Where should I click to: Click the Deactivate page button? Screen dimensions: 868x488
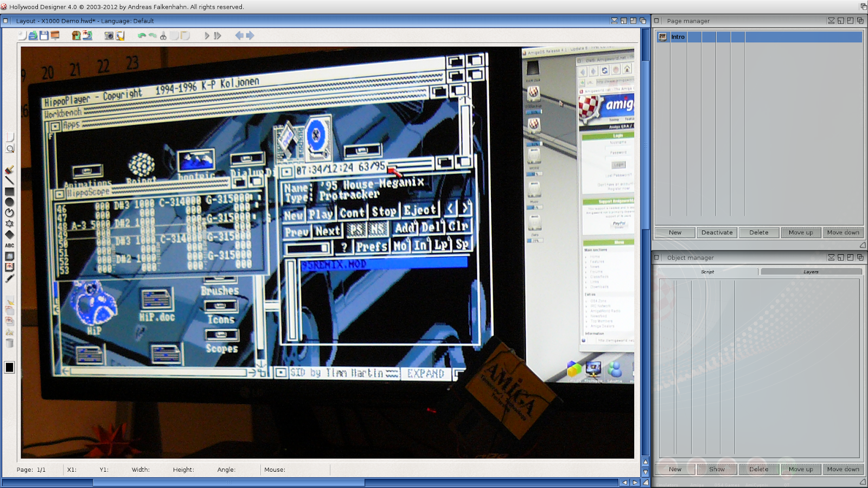(717, 233)
